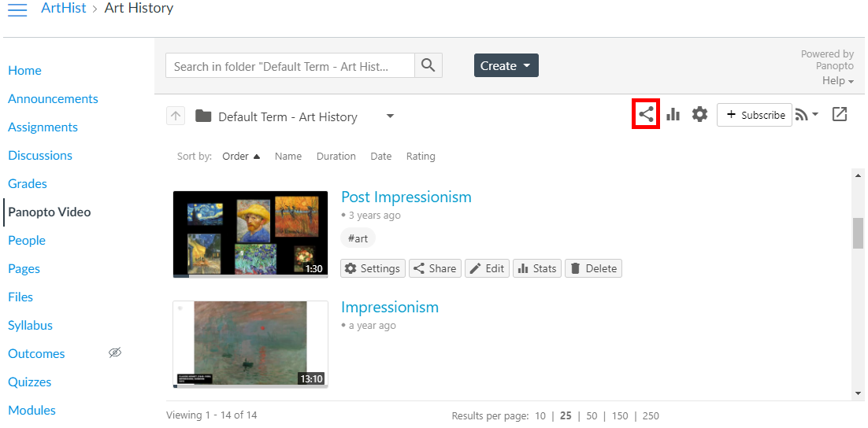Open Discussions page
The width and height of the screenshot is (868, 428).
tap(40, 155)
